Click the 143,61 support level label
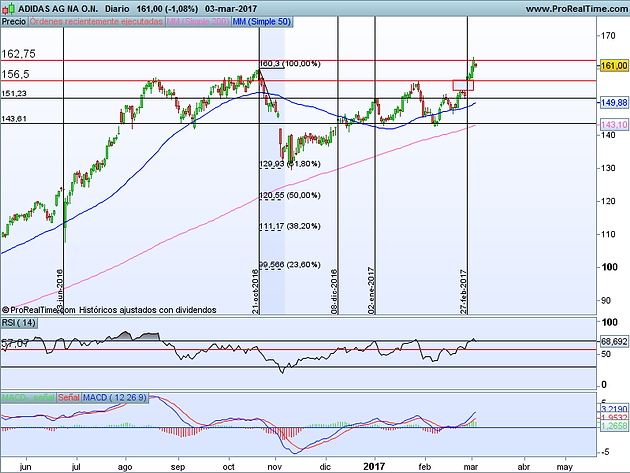The height and width of the screenshot is (473, 630). pos(14,119)
